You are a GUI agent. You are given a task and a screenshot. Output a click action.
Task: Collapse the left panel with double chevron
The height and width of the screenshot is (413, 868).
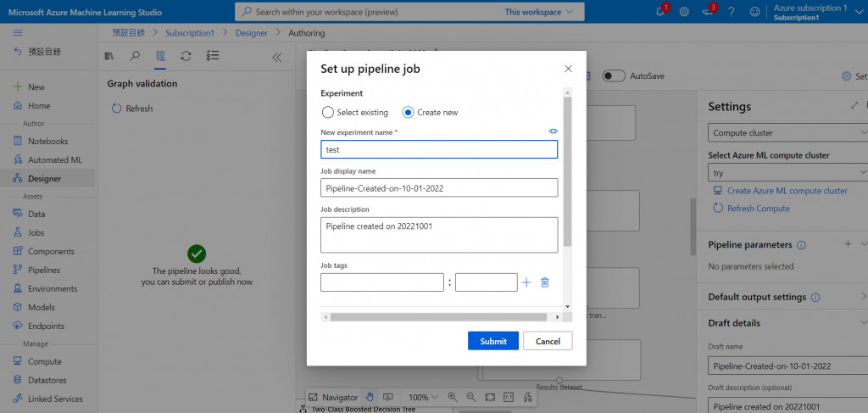tap(277, 57)
